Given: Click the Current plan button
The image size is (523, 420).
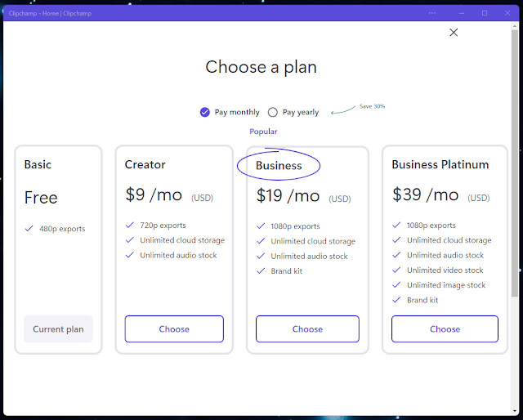Looking at the screenshot, I should coord(58,329).
